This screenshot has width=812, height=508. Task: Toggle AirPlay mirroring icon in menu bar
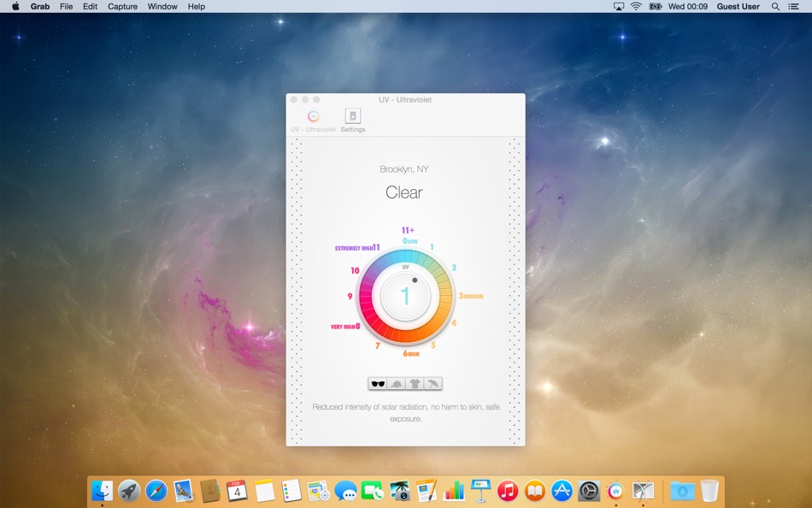point(617,6)
